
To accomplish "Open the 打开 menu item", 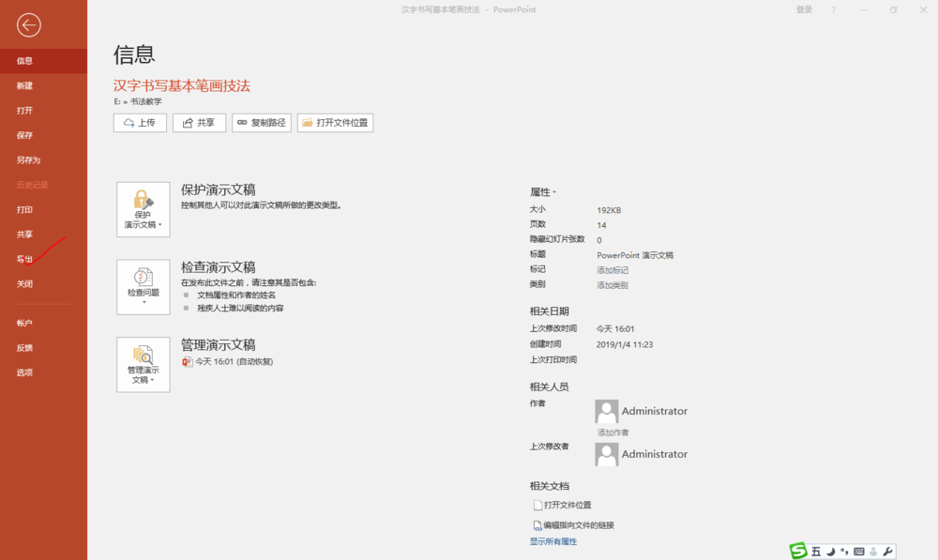I will (43, 111).
